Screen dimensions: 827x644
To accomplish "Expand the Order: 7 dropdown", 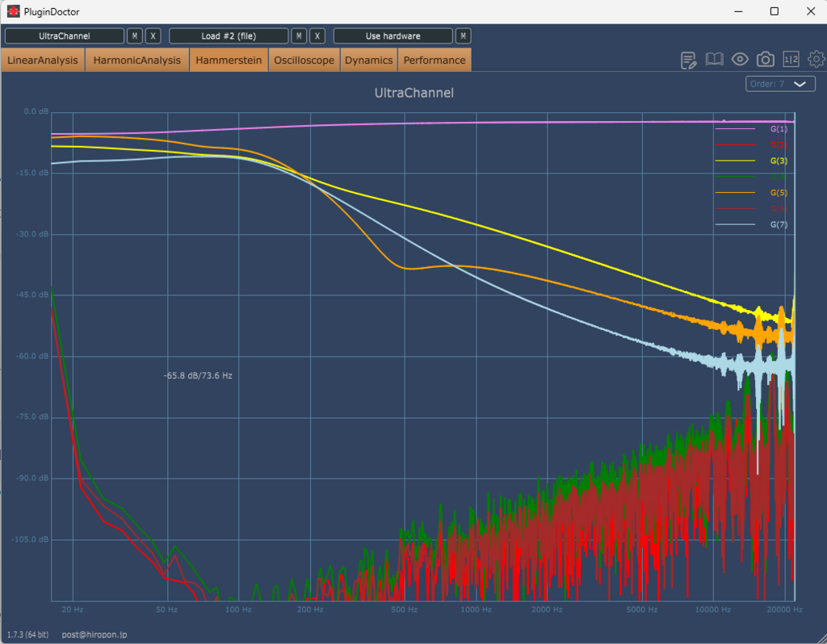I will pos(780,84).
